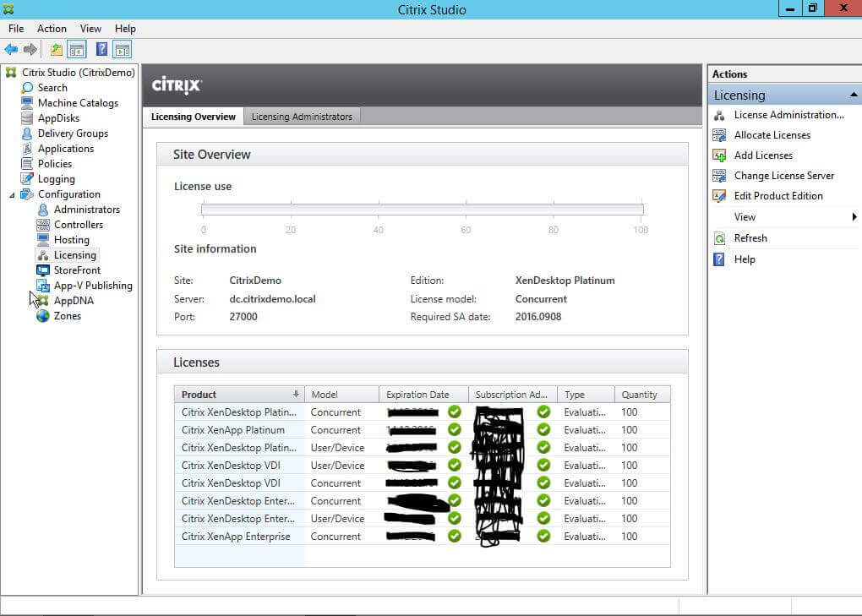Select Hosting node

coord(72,240)
